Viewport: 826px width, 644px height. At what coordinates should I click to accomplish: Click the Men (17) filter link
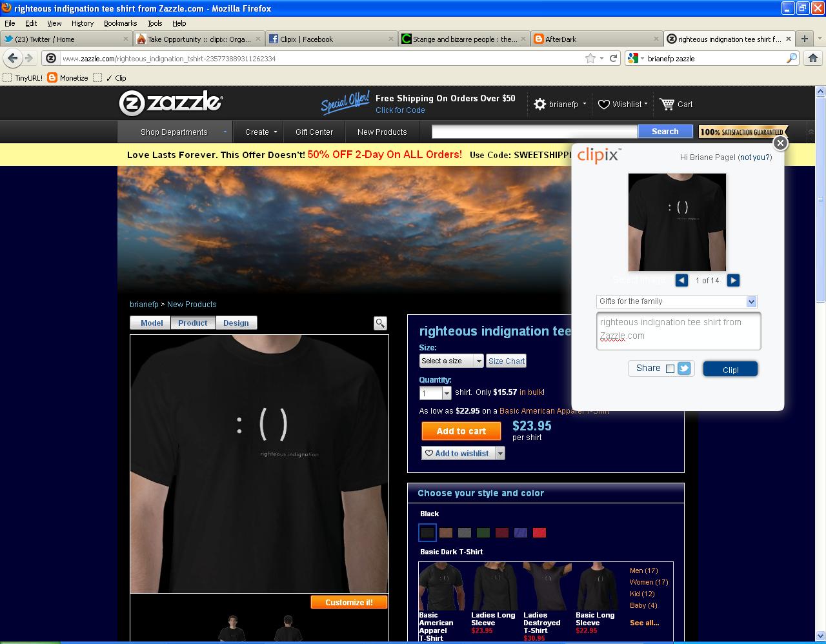click(643, 570)
